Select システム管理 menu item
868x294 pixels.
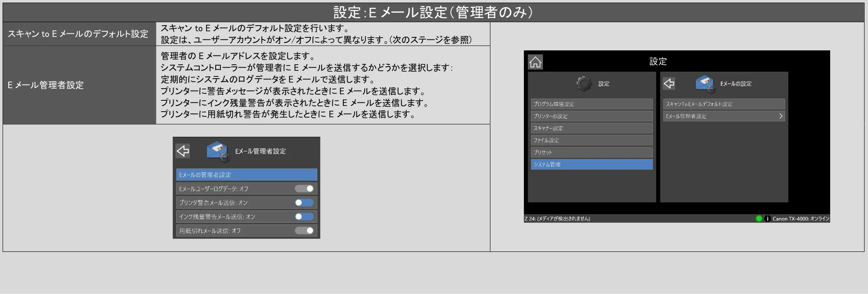click(592, 164)
